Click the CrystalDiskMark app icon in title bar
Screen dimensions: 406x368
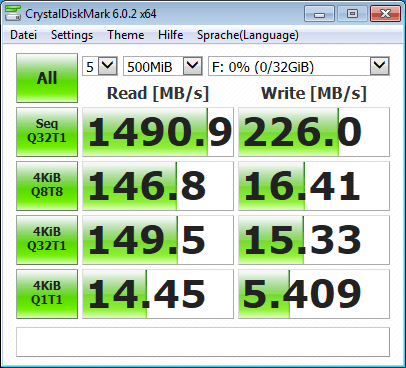coord(13,14)
